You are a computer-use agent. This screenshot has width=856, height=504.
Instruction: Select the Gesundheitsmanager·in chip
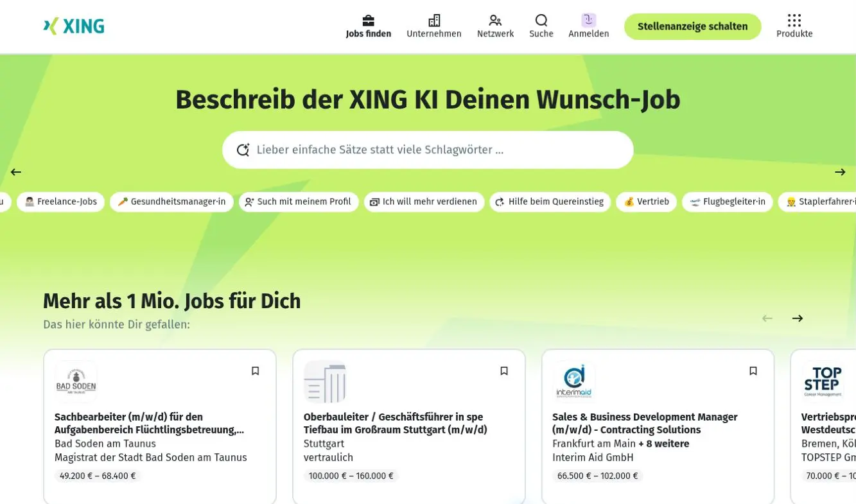[x=171, y=202]
